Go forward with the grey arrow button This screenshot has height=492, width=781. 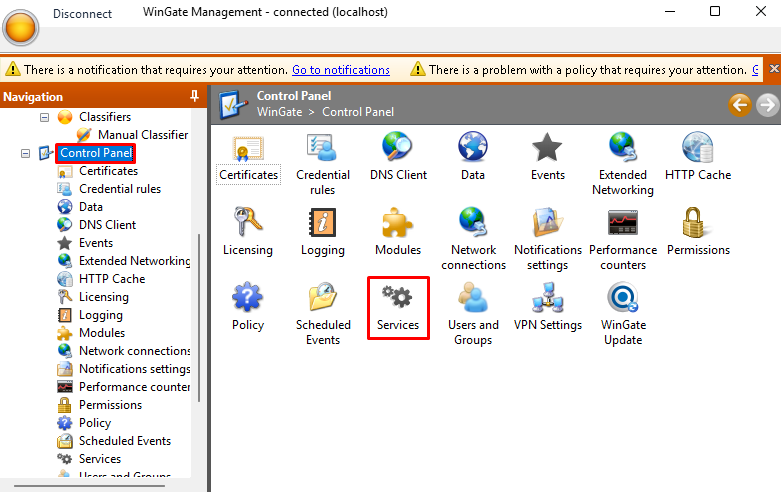(768, 105)
